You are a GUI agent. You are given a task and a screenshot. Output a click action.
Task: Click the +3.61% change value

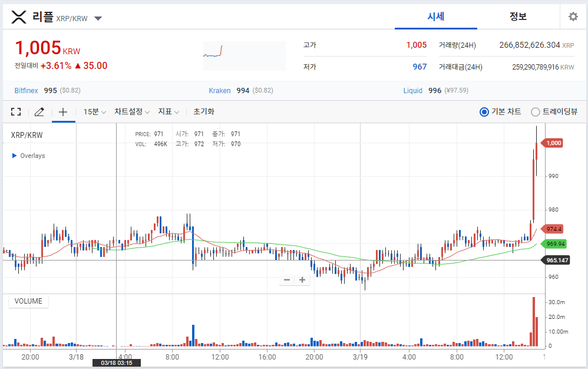click(x=56, y=65)
